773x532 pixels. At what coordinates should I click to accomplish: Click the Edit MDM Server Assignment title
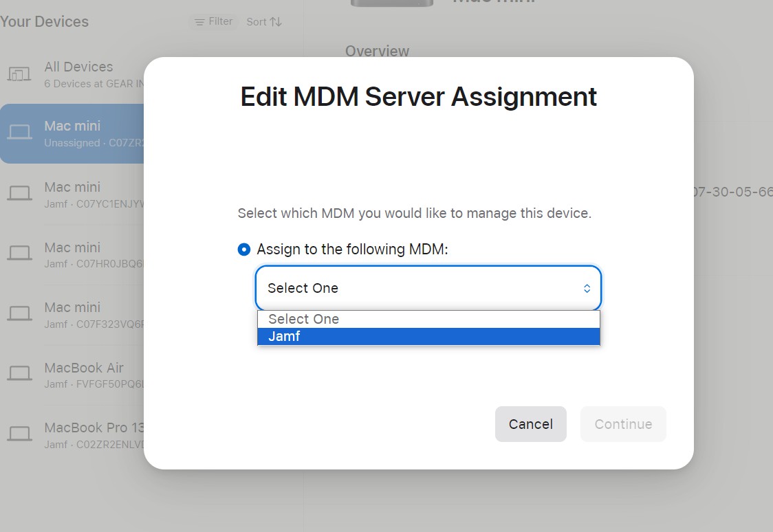tap(418, 97)
